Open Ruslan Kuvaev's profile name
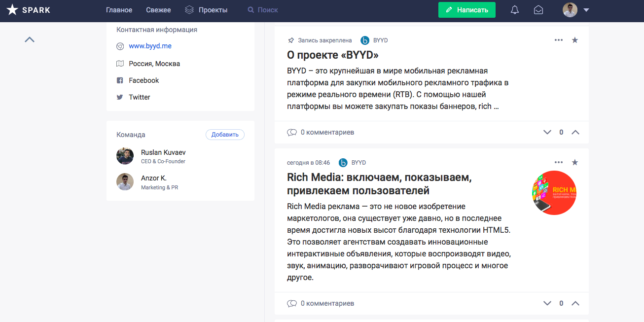Screen dimensions: 644x322 tap(163, 152)
